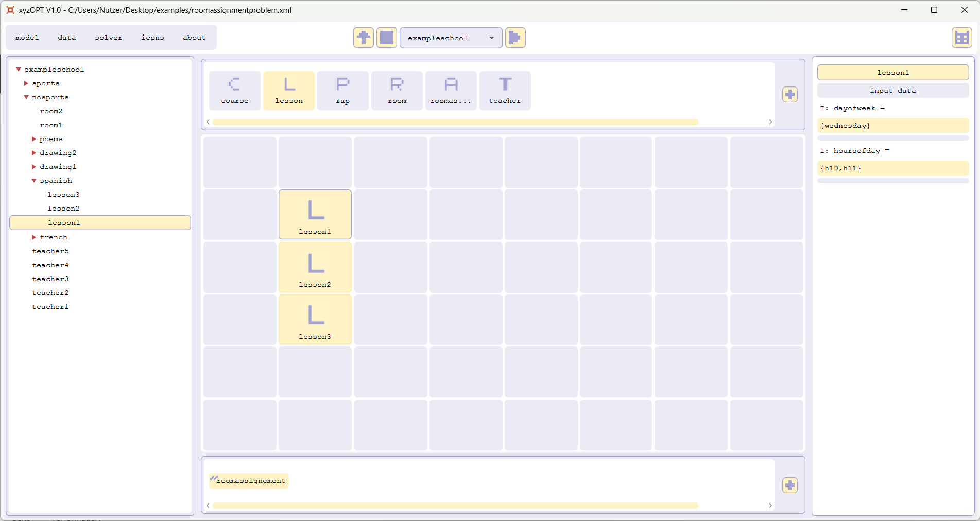Select the room class icon
The image size is (980, 521).
[397, 91]
